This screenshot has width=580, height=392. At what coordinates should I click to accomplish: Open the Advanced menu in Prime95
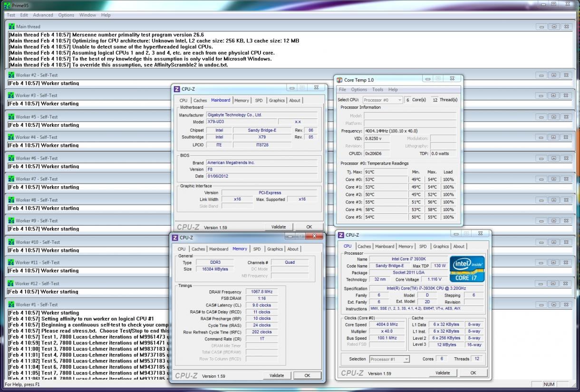pyautogui.click(x=43, y=15)
